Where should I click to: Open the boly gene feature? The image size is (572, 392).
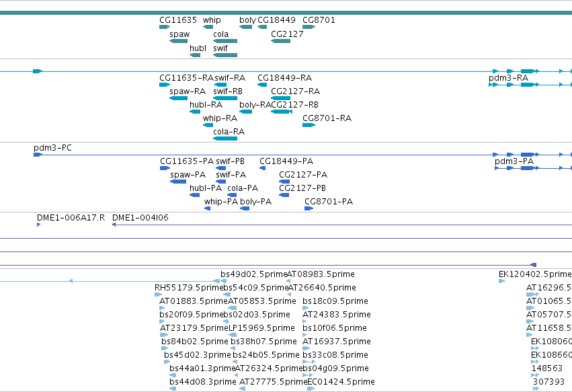point(245,27)
